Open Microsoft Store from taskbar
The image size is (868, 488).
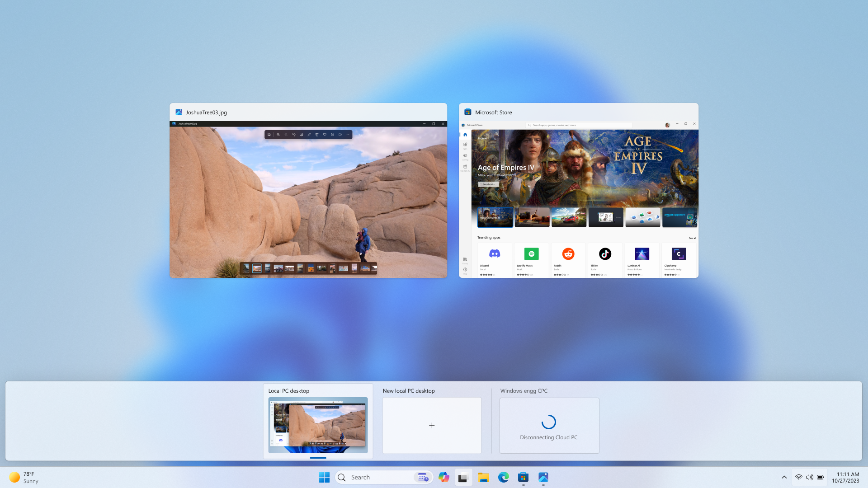point(524,477)
